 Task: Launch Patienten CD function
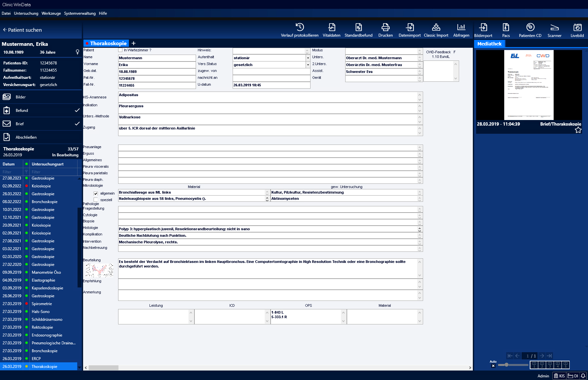[x=530, y=27]
